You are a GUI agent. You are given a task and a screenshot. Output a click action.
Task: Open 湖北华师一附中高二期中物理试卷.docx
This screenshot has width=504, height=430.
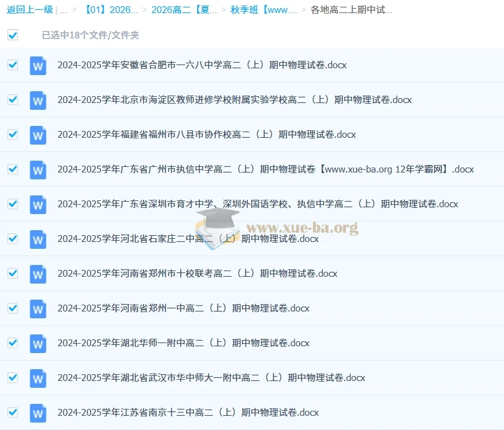(183, 343)
